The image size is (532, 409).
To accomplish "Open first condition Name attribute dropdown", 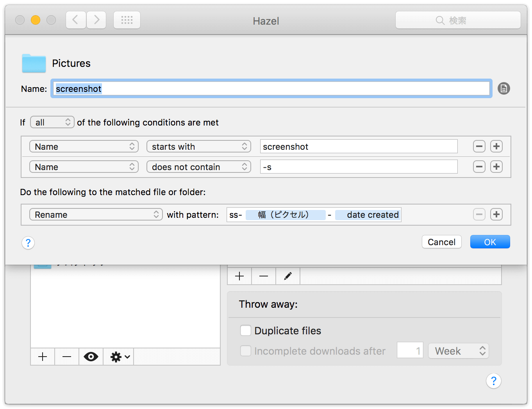I will pyautogui.click(x=84, y=147).
